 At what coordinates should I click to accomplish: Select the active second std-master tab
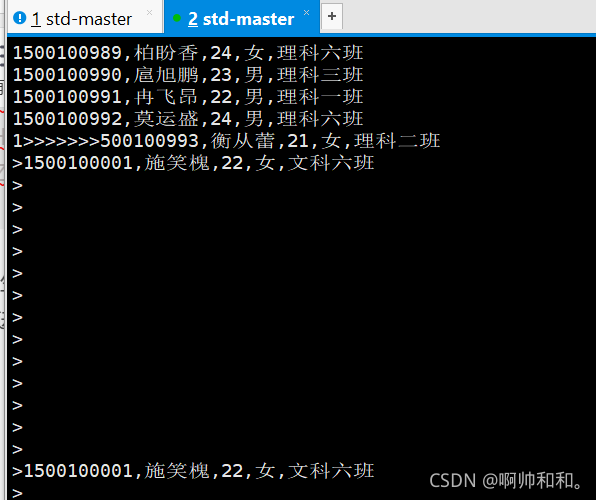click(242, 18)
